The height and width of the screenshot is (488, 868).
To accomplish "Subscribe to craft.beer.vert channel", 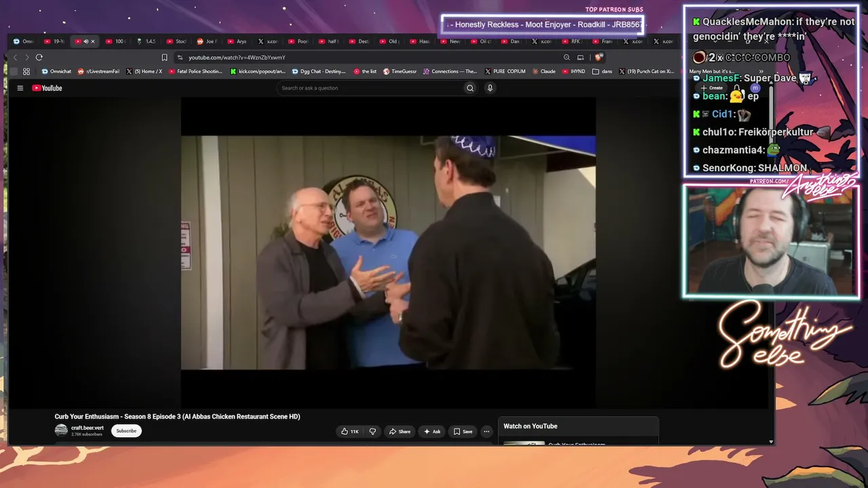I will click(126, 431).
